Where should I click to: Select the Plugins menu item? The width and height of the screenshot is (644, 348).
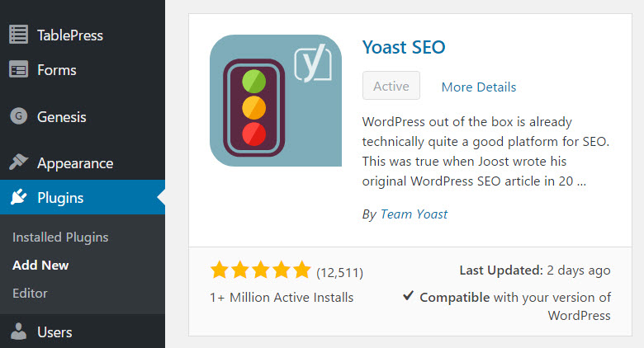point(83,197)
